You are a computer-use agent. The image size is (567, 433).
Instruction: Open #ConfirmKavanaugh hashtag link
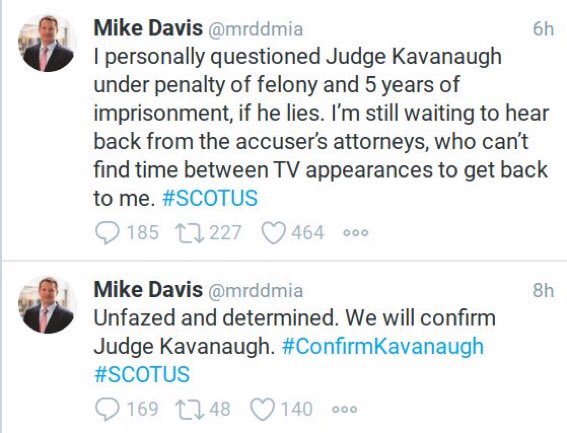(x=383, y=346)
